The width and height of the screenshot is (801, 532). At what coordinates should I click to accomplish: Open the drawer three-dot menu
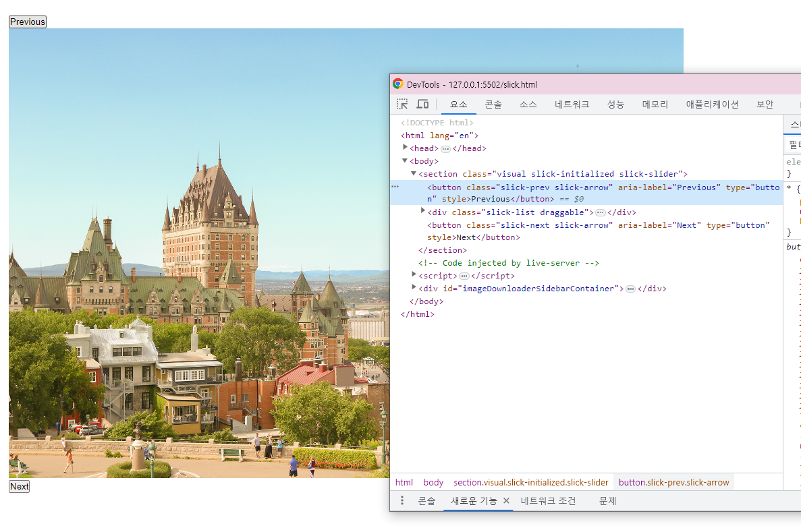pos(402,501)
